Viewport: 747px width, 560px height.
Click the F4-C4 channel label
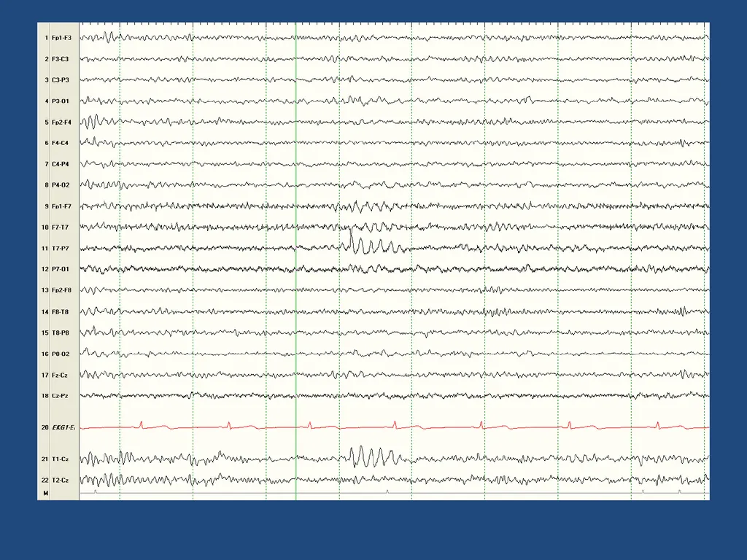(x=60, y=143)
